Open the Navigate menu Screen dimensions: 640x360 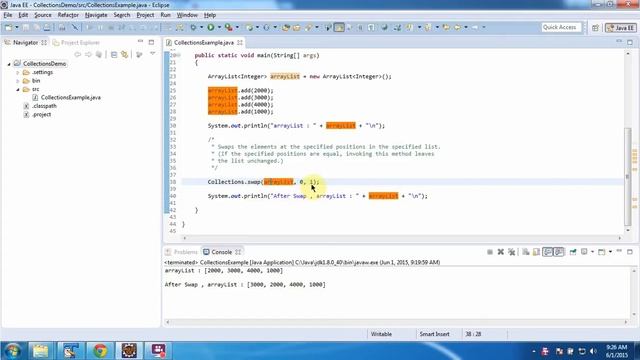(x=96, y=15)
